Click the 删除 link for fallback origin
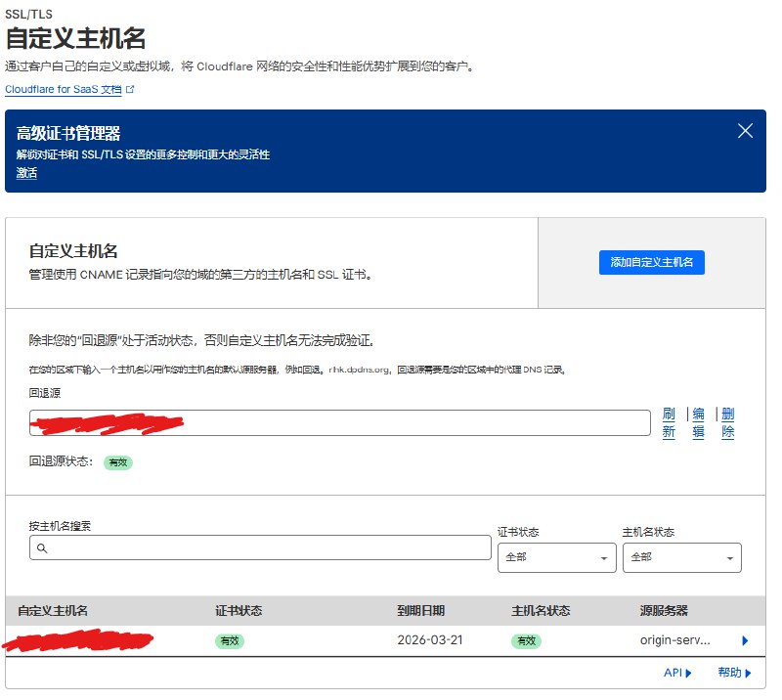 coord(727,423)
